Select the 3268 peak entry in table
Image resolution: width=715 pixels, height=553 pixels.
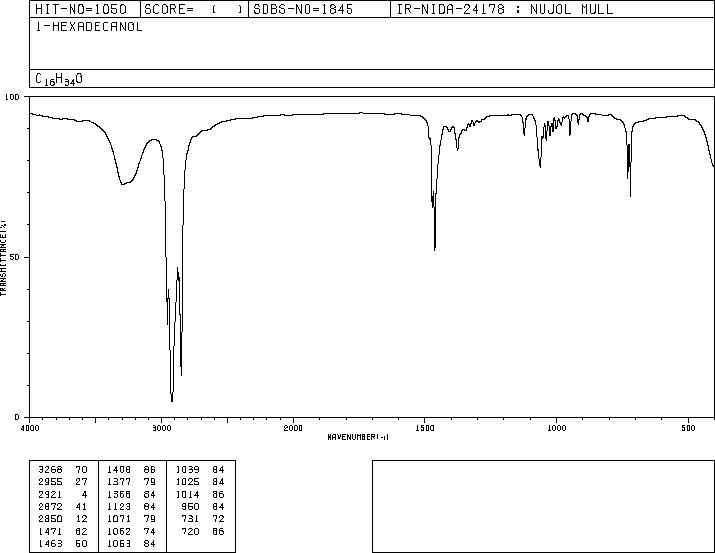pyautogui.click(x=63, y=470)
